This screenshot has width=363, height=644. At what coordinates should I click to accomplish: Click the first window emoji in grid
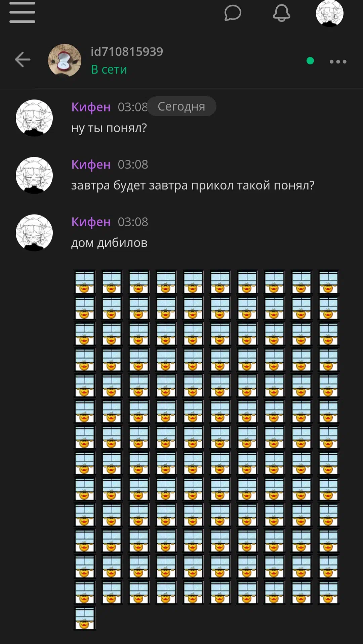click(84, 282)
